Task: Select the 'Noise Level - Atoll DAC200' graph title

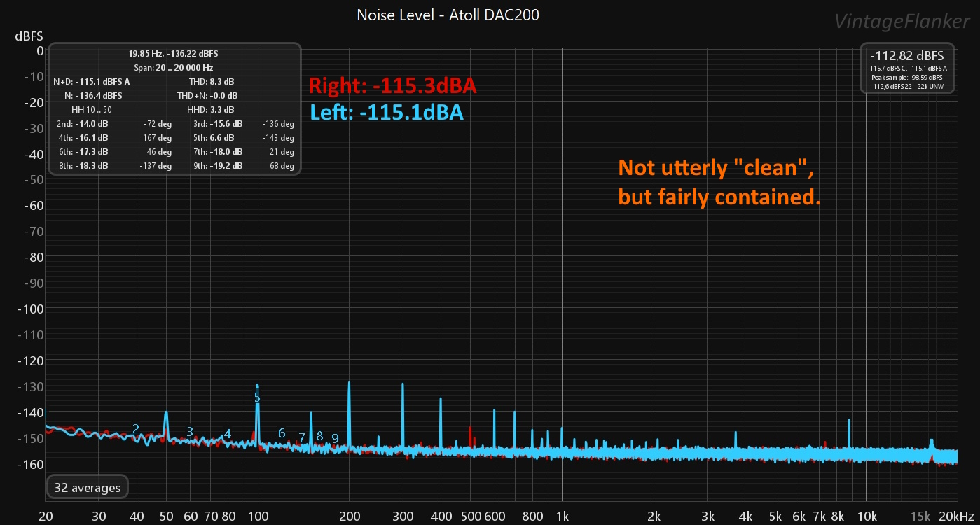Action: tap(448, 15)
